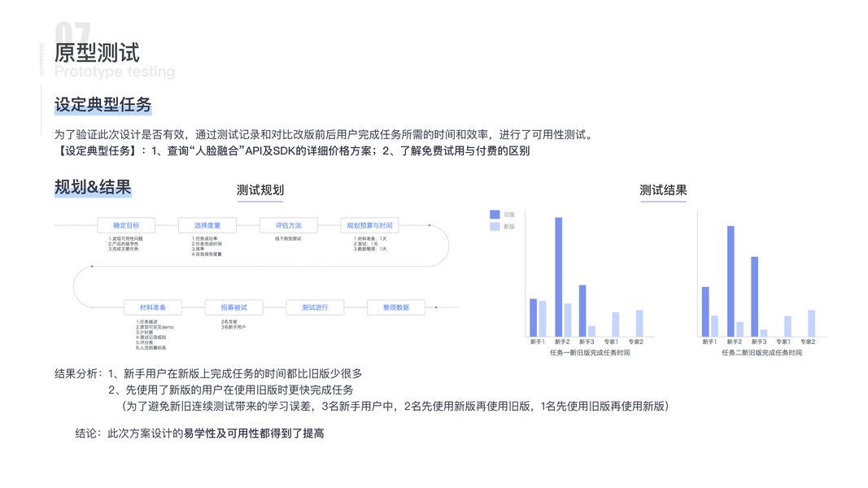Click the 任务二新旧版完成任务时间 chart caption
The height and width of the screenshot is (488, 868).
pos(761,352)
